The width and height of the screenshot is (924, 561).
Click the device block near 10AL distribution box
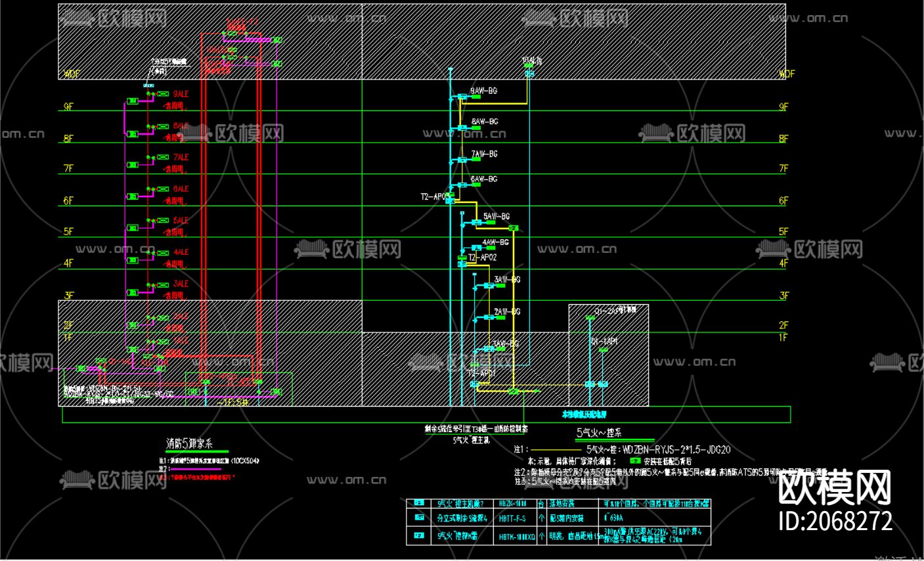pyautogui.click(x=529, y=64)
